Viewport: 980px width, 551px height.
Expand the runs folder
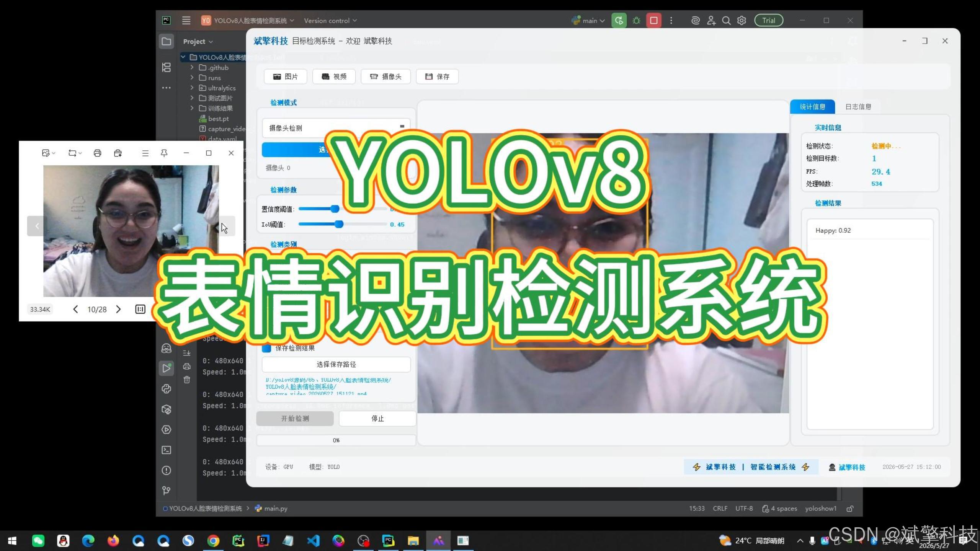pos(192,78)
